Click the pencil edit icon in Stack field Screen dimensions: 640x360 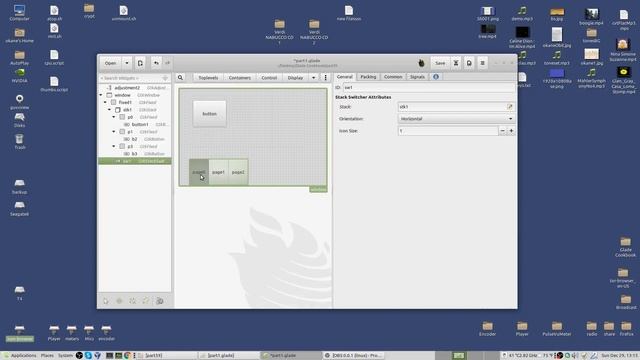[510, 107]
